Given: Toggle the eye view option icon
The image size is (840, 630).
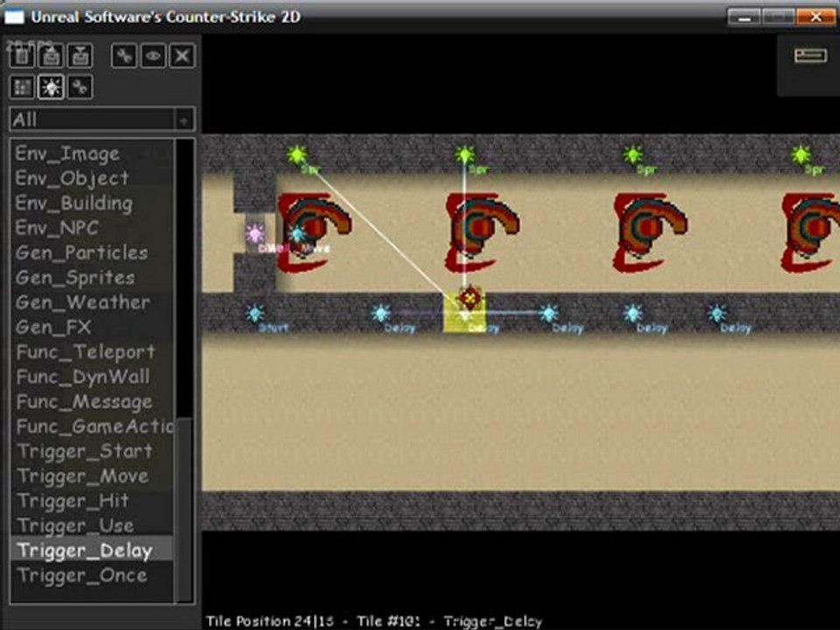Looking at the screenshot, I should click(153, 56).
